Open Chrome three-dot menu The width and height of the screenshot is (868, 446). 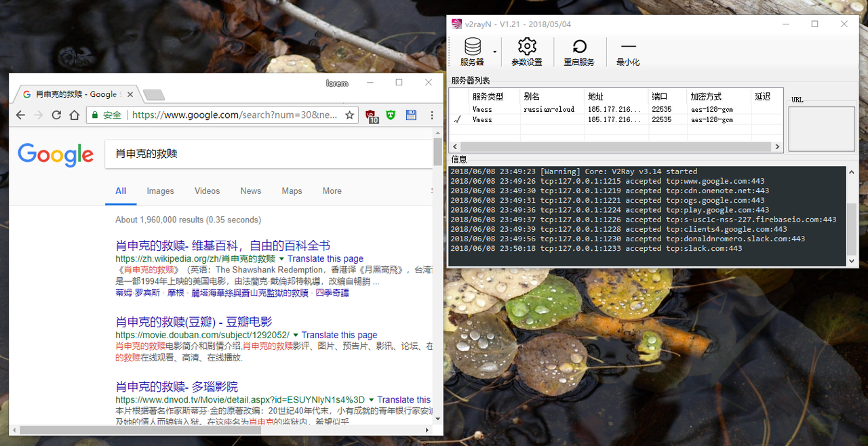coord(432,115)
